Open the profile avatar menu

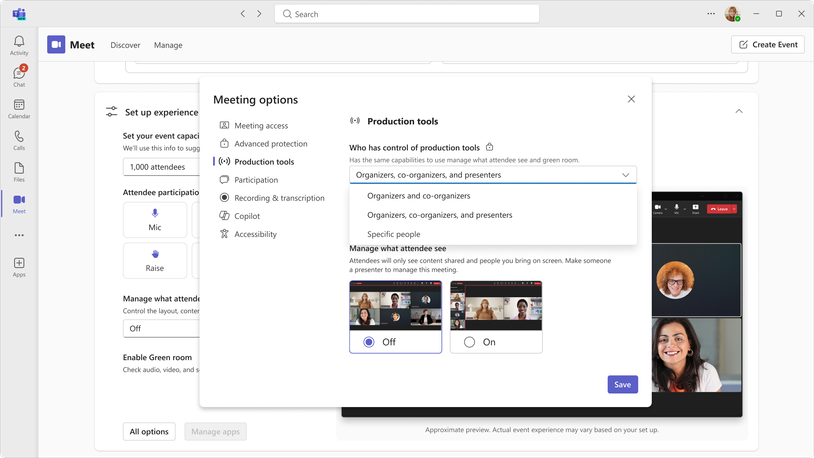tap(732, 14)
